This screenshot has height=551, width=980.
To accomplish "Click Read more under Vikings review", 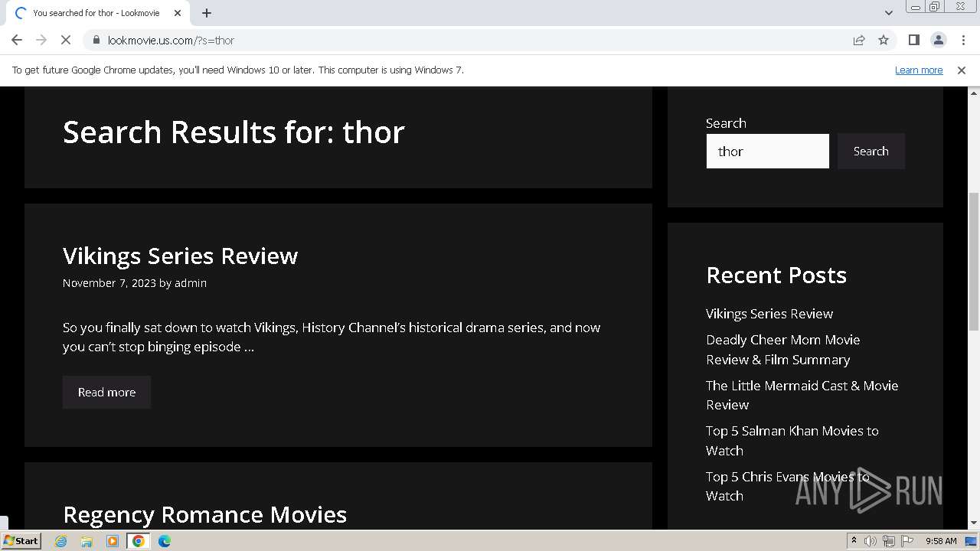I will coord(106,392).
